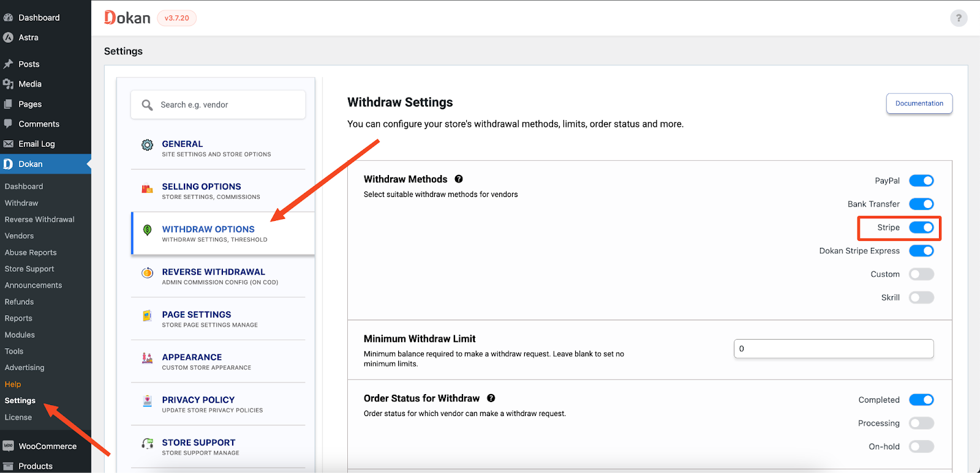Click the Page Settings document icon
Image resolution: width=980 pixels, height=473 pixels.
pyautogui.click(x=147, y=316)
